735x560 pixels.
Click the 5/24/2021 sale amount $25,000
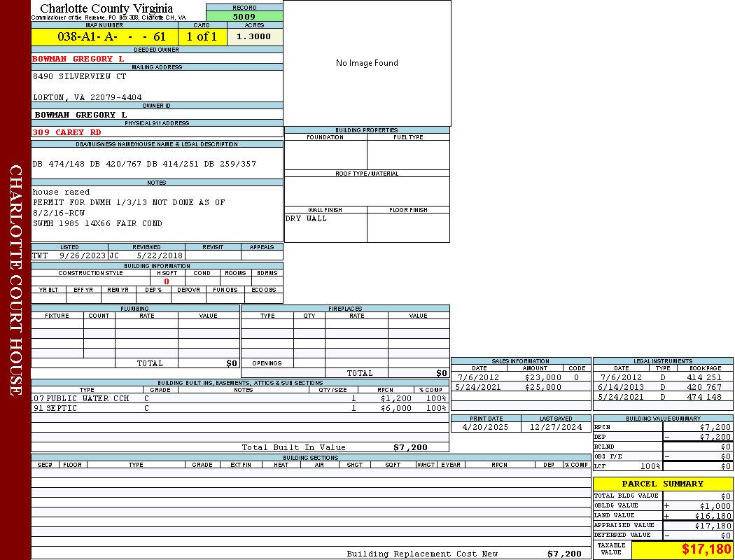[542, 387]
